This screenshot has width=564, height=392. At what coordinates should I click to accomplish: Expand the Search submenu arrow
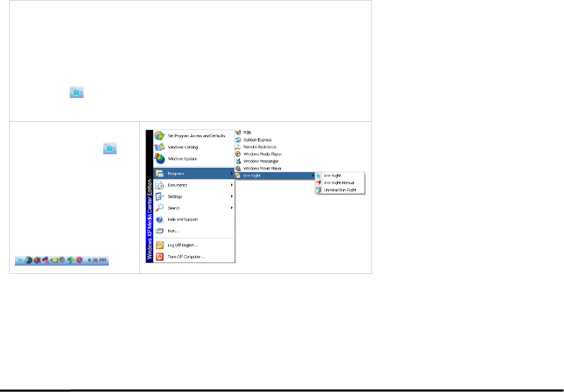[x=232, y=208]
